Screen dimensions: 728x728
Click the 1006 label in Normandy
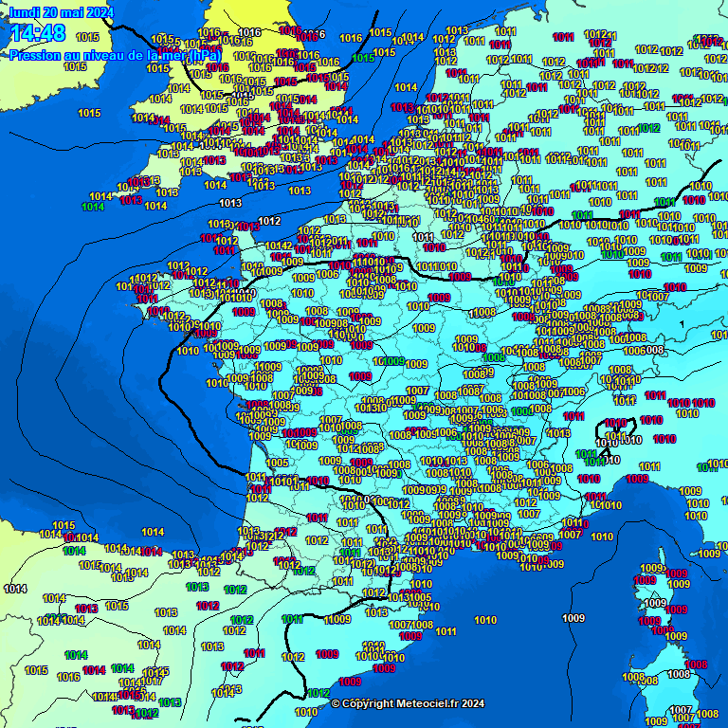(327, 274)
